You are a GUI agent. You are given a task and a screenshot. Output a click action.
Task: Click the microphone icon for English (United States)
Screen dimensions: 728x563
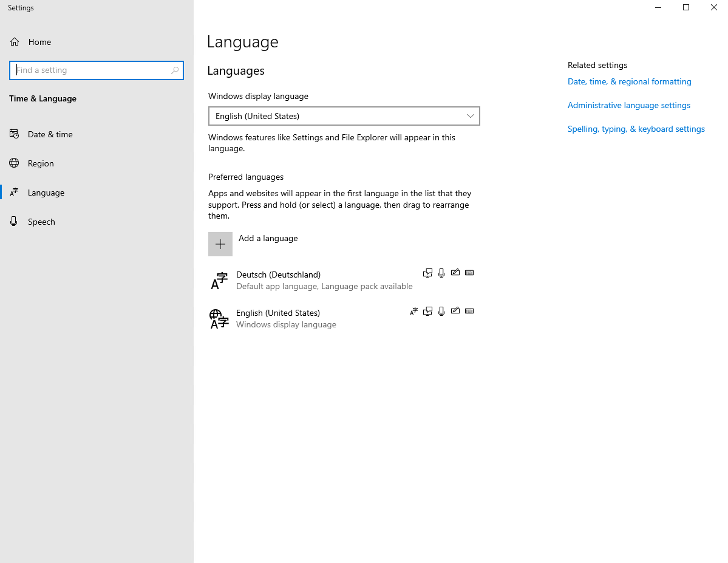pyautogui.click(x=441, y=311)
